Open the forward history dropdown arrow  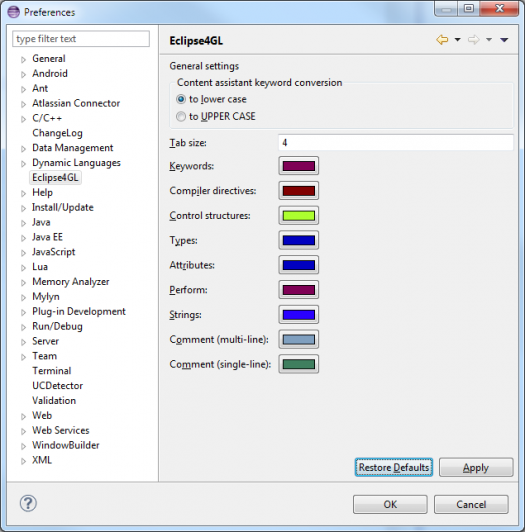489,40
